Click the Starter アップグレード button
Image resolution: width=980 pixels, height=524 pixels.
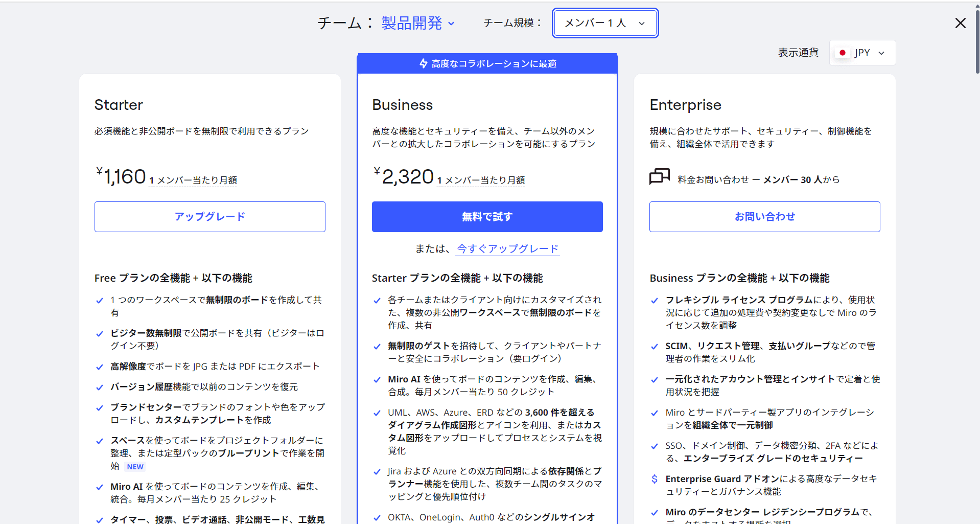click(209, 217)
